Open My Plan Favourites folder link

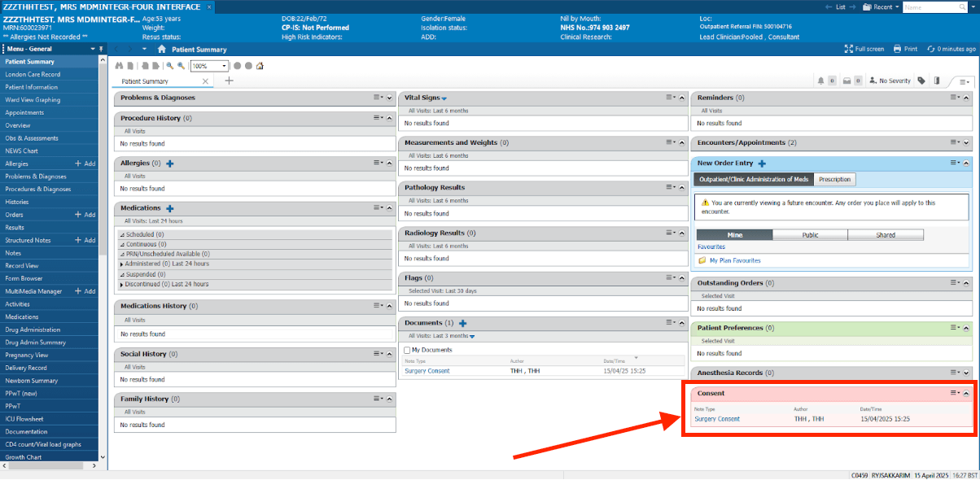(733, 260)
